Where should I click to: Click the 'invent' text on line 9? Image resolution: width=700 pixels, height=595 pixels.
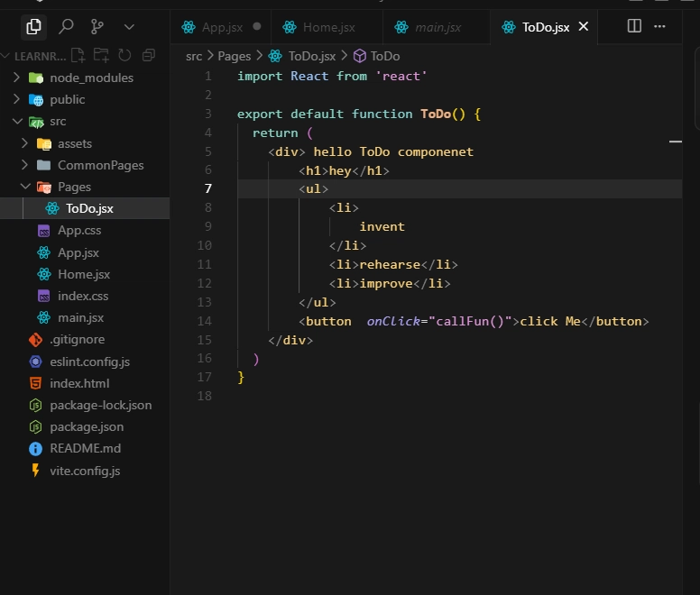382,226
